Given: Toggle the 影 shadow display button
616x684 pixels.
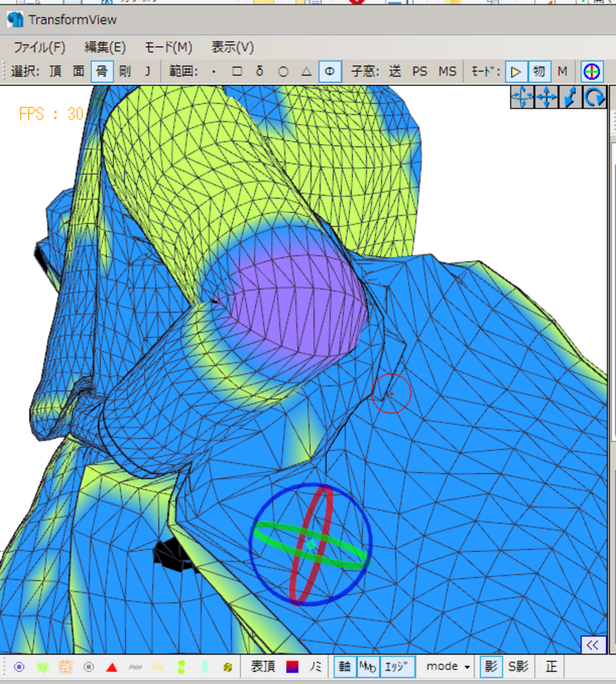Looking at the screenshot, I should (491, 667).
